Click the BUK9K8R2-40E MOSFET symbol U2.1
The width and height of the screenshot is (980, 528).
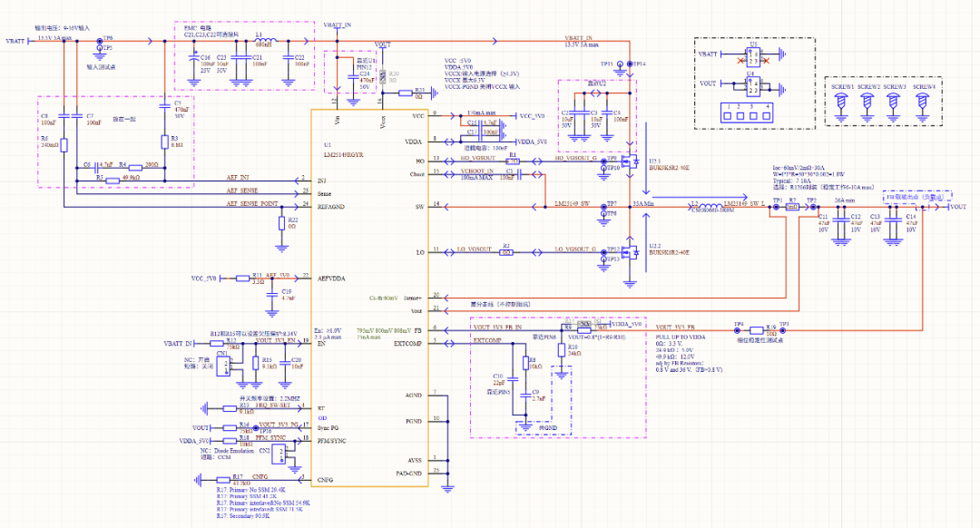[x=630, y=161]
